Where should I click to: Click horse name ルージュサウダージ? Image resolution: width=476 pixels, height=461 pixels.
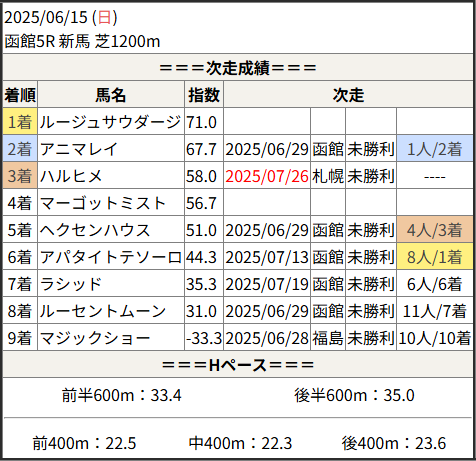pos(110,122)
